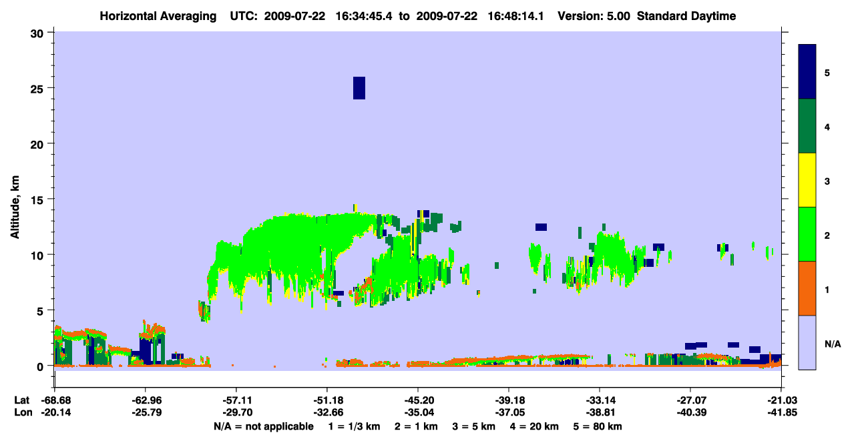Click latitude value -21.03
The height and width of the screenshot is (445, 868).
point(781,400)
